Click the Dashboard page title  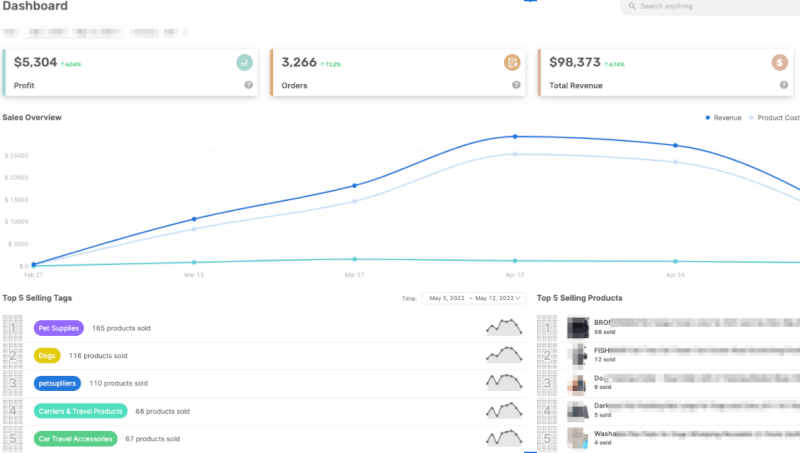(x=35, y=6)
